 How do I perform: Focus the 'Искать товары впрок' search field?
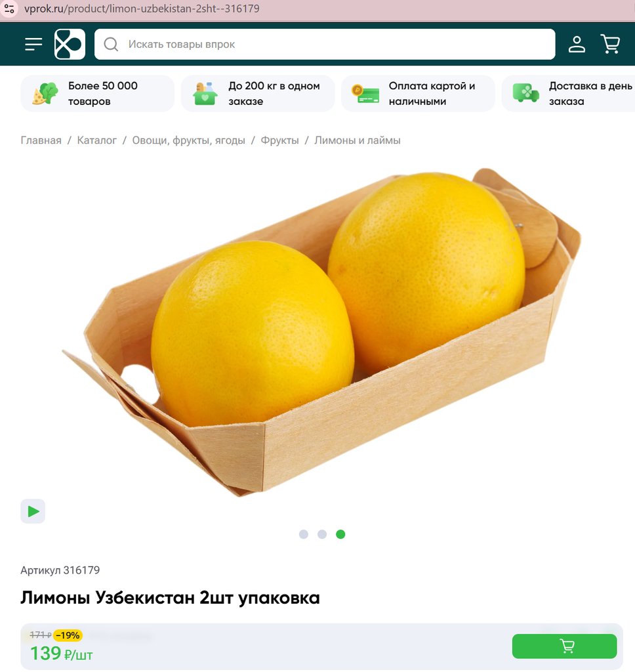325,44
